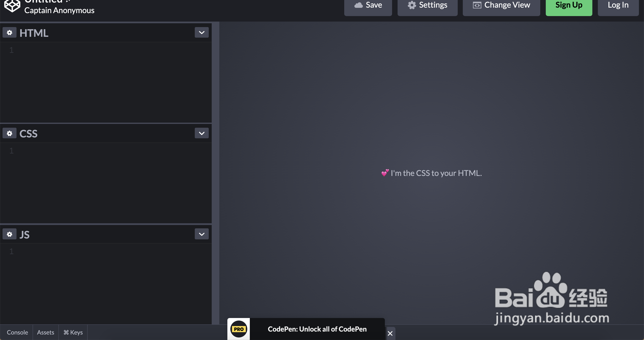The width and height of the screenshot is (644, 340).
Task: Select the Assets tab at bottom
Action: 45,332
